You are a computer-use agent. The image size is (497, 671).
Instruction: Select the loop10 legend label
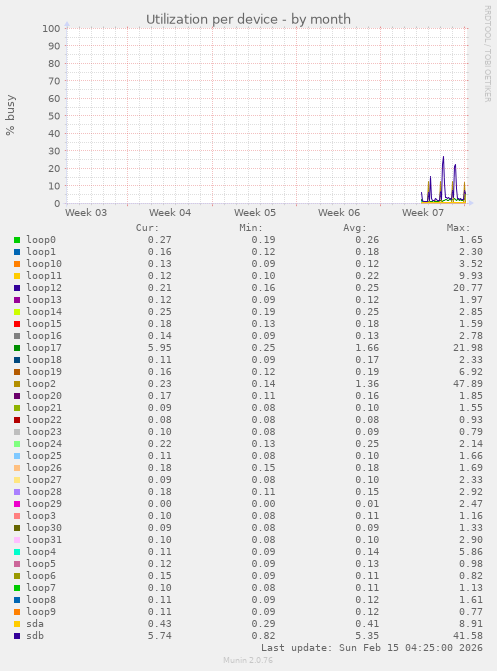pyautogui.click(x=44, y=264)
